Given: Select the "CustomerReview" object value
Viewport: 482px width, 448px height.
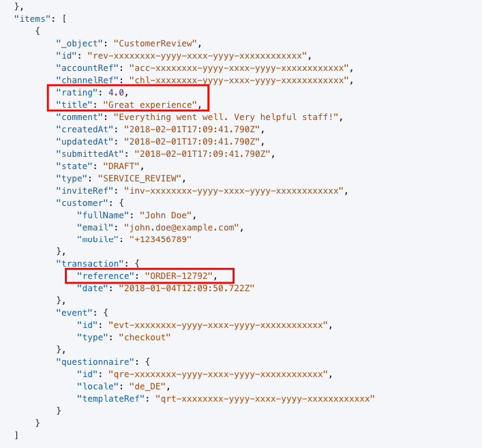Looking at the screenshot, I should (x=155, y=44).
